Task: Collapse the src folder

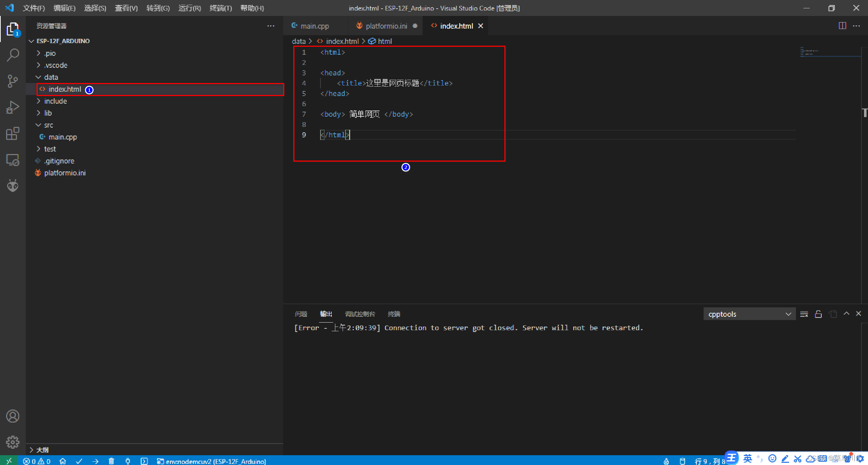Action: [x=48, y=125]
